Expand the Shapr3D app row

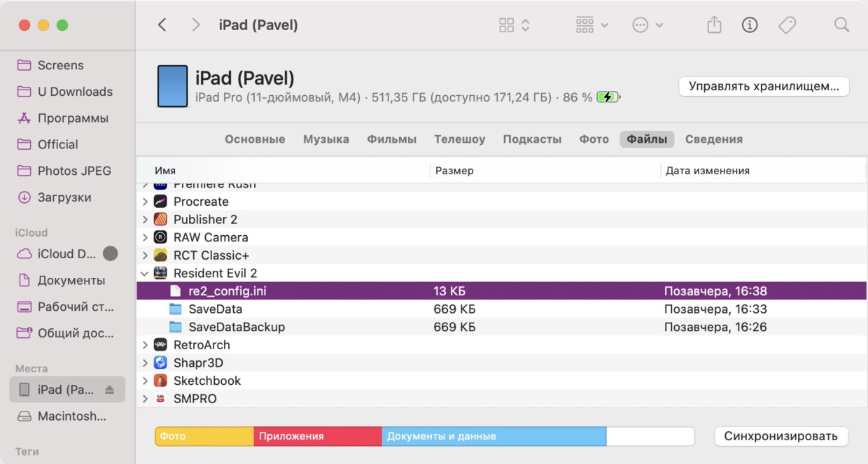coord(145,363)
